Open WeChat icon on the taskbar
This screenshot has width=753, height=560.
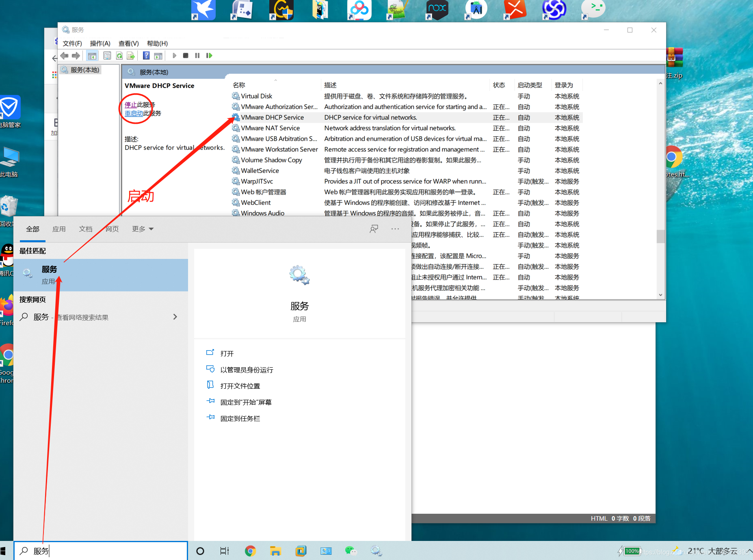(351, 551)
